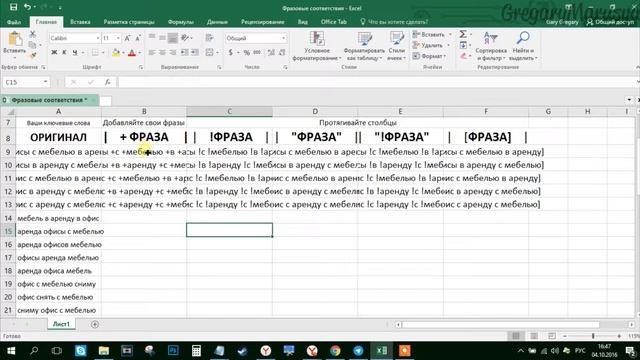The height and width of the screenshot is (360, 640).
Task: Save the workbook from quick access toolbar
Action: pyautogui.click(x=13, y=7)
